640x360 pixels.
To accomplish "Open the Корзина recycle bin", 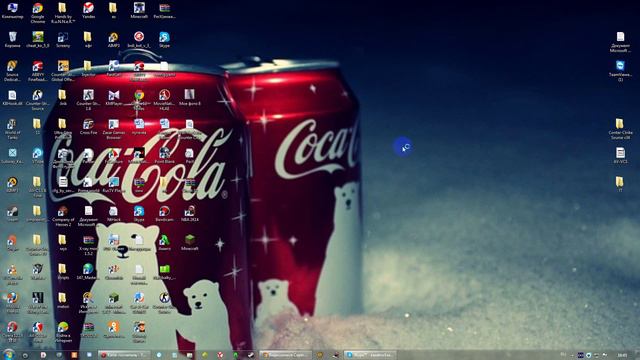I will (x=12, y=40).
